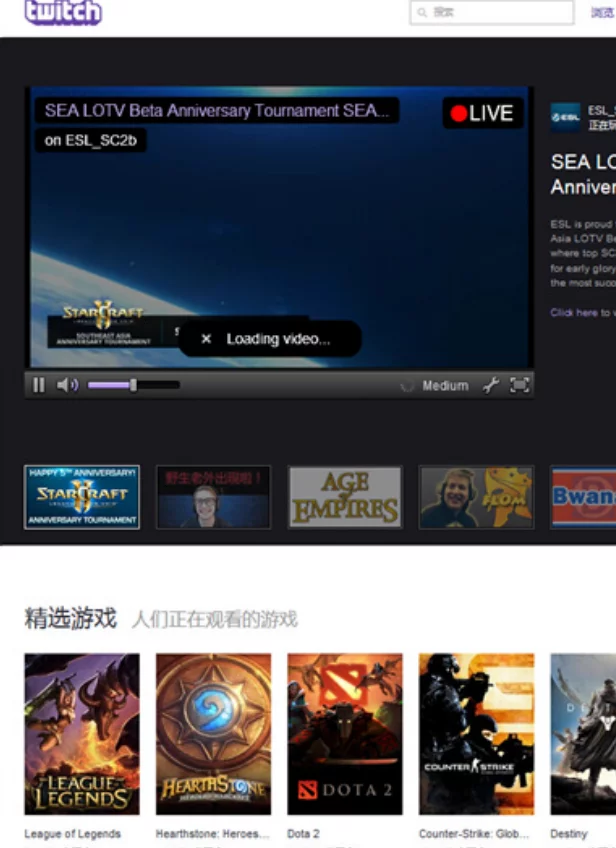The image size is (616, 848).
Task: Open player settings wrench icon
Action: coord(491,385)
